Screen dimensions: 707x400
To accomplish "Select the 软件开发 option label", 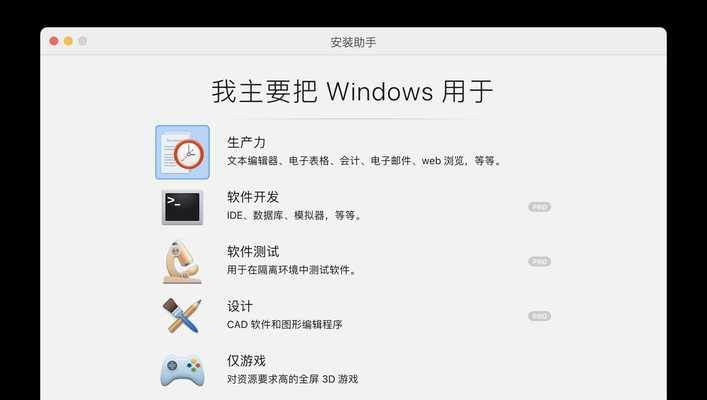I will pos(253,197).
